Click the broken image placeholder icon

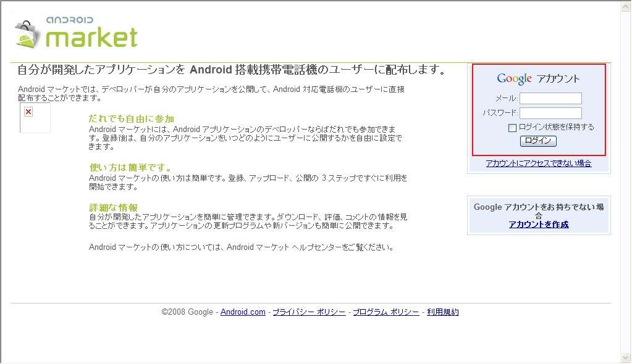pos(28,112)
